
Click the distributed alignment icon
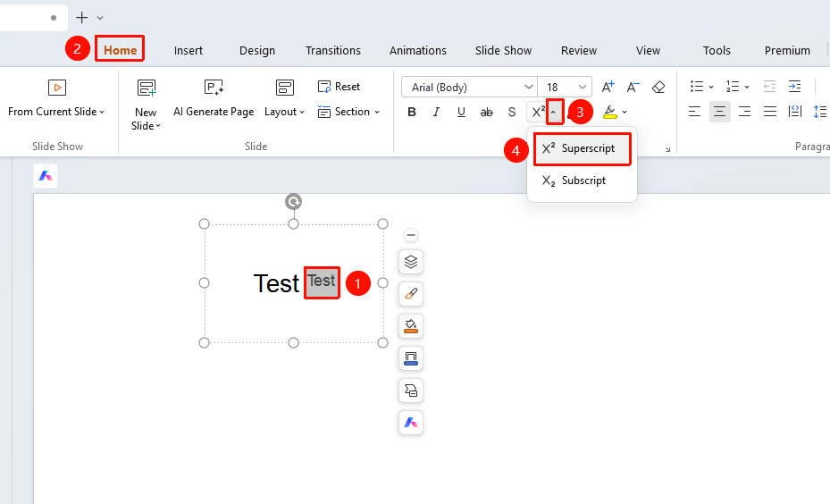(x=794, y=112)
